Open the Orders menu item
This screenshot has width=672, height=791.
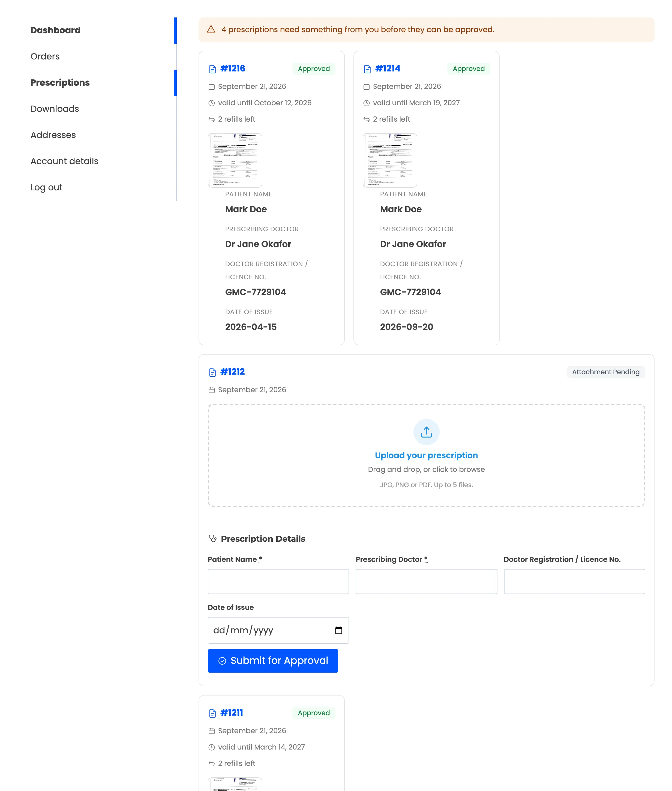(x=45, y=56)
